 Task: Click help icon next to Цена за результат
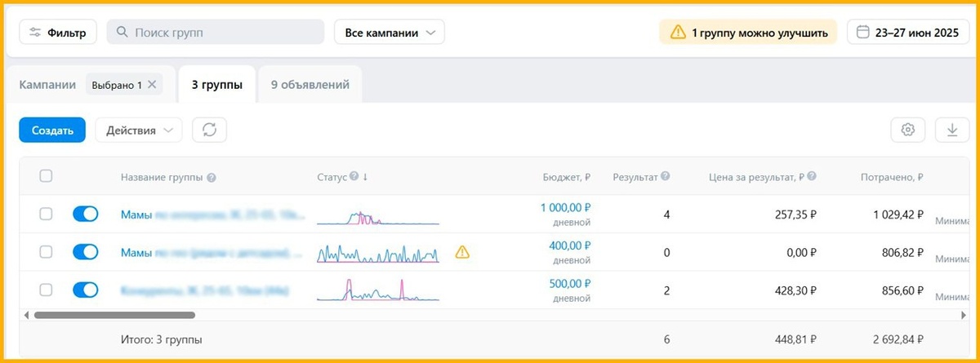(x=812, y=177)
